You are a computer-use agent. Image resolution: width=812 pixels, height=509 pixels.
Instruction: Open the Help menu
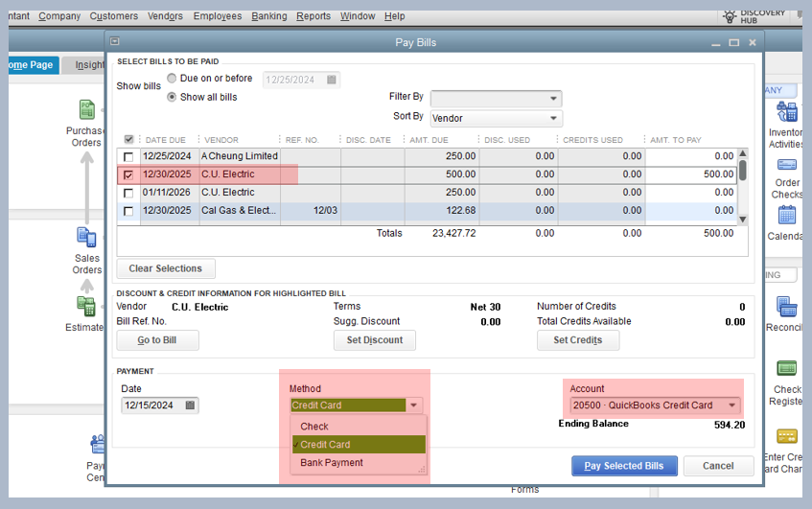pyautogui.click(x=395, y=16)
